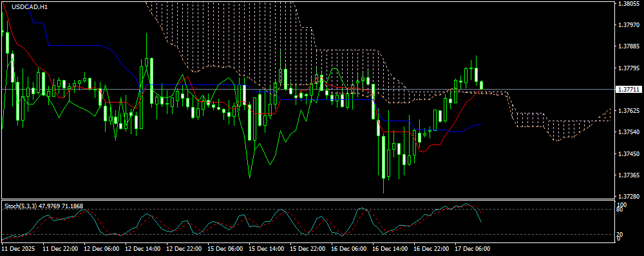Select the 15 Dec 14:00 time label
The image size is (644, 256).
tap(267, 249)
